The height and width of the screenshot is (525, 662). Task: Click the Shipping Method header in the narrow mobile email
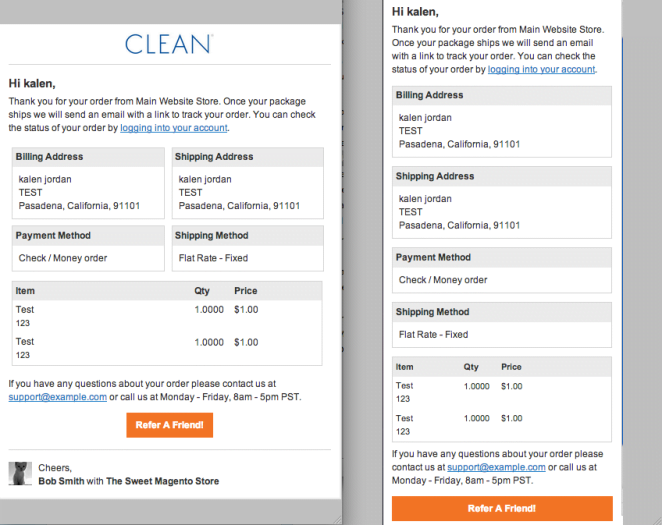(x=433, y=312)
